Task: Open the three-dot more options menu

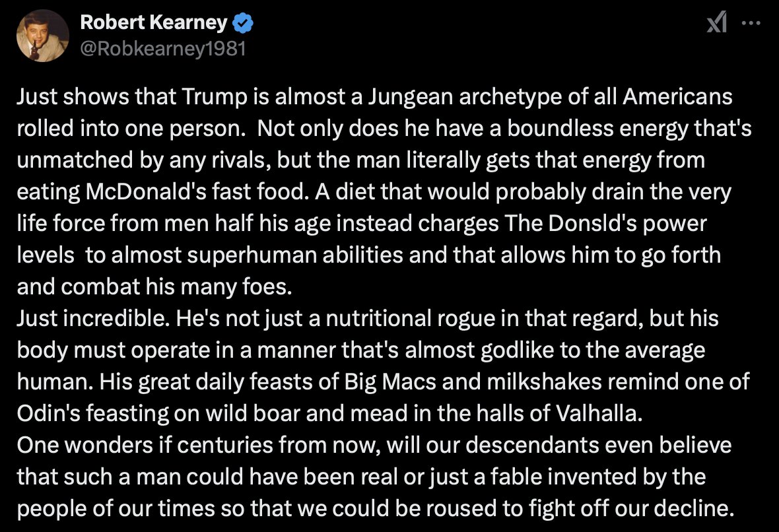Action: tap(751, 23)
